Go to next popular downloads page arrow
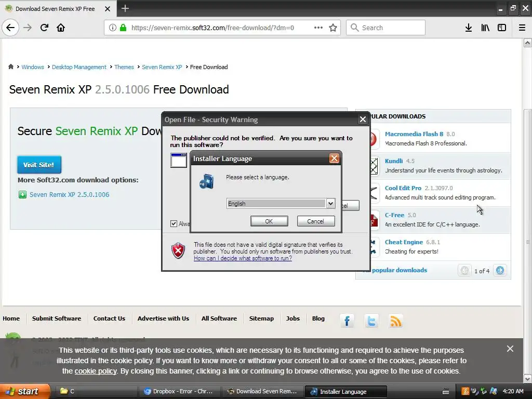The width and height of the screenshot is (532, 399). (x=500, y=270)
